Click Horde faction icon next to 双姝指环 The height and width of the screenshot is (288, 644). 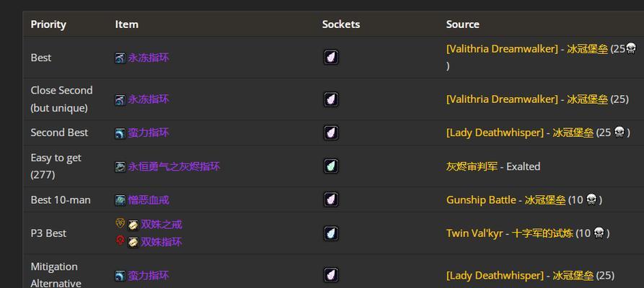(120, 240)
